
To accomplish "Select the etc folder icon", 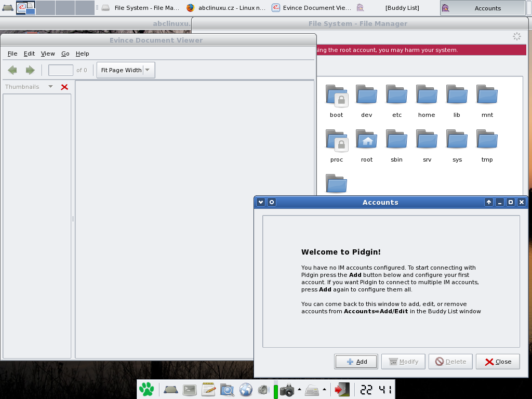I will coord(396,95).
